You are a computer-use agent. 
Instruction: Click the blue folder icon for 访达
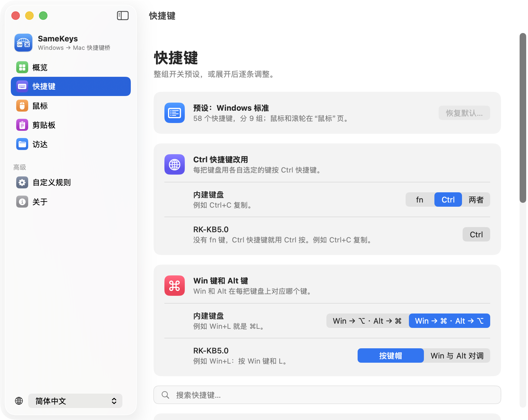tap(22, 144)
